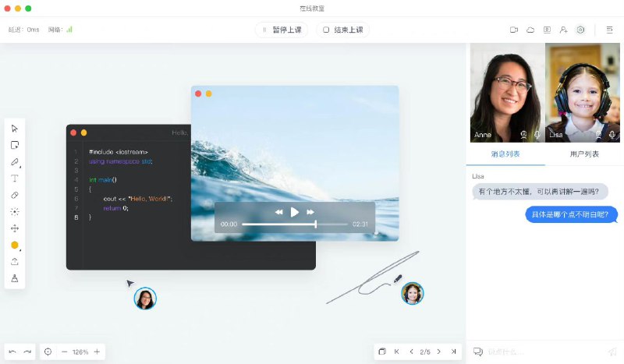624x364 pixels.
Task: Click the clear whiteboard broom icon
Action: (15, 278)
